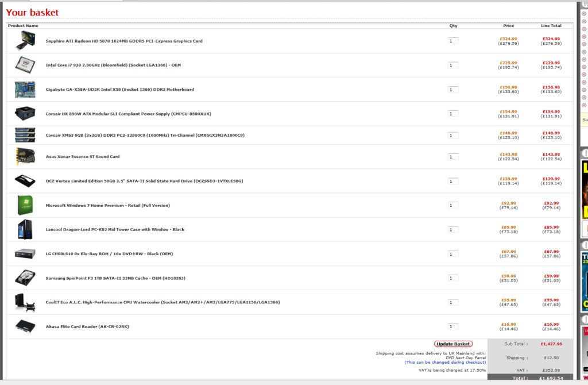
Task: Open the Lancool Dragon-Lord case thumbnail
Action: click(x=25, y=229)
